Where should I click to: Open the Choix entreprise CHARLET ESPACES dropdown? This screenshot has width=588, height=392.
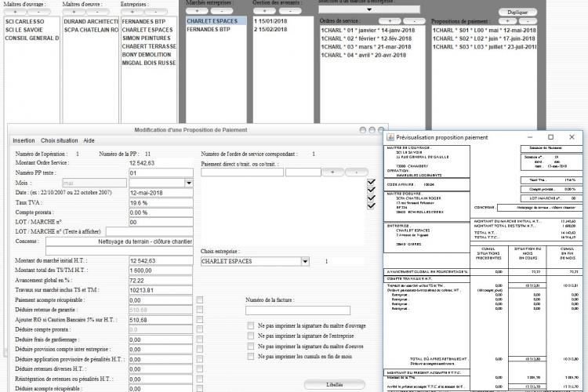305,261
